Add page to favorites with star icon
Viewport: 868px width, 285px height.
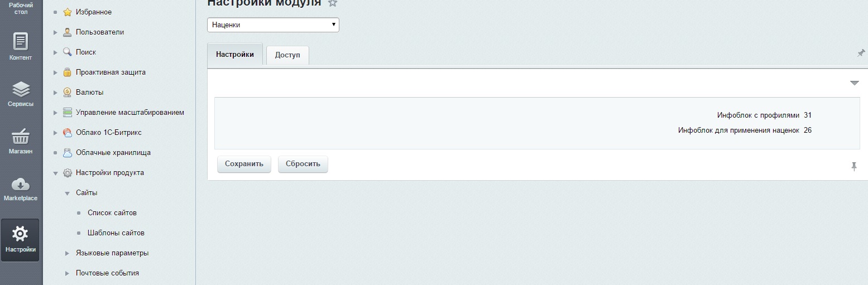click(333, 3)
